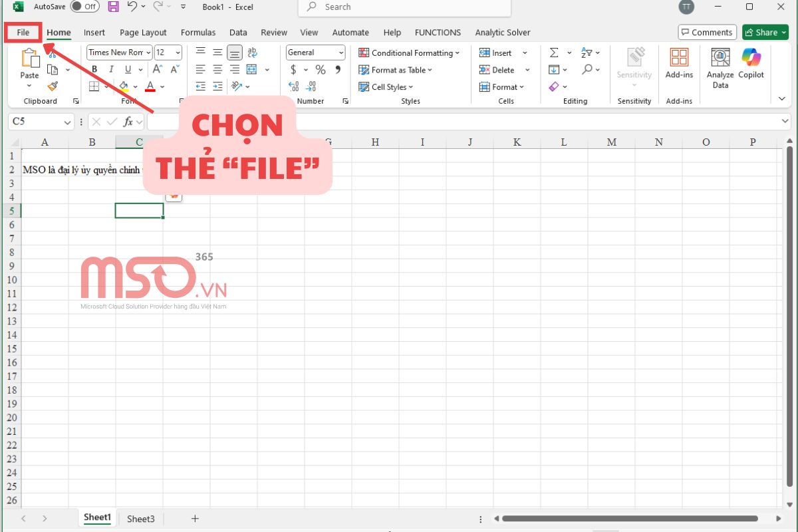Click Increase Indent icon

click(217, 86)
